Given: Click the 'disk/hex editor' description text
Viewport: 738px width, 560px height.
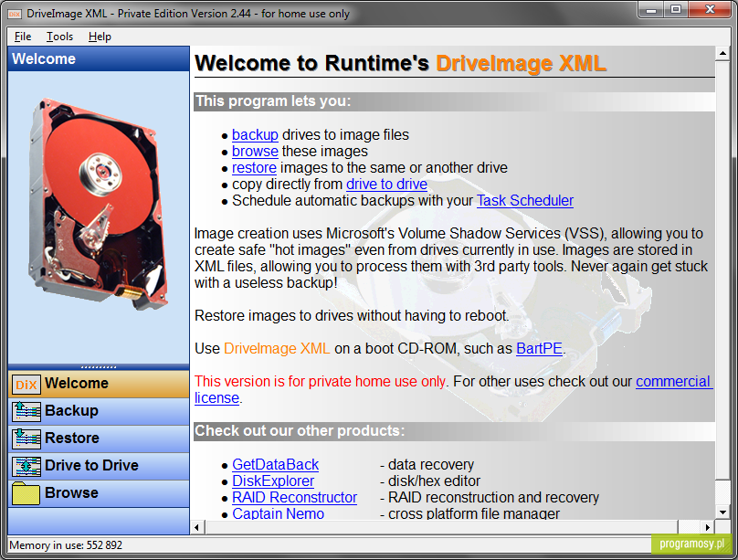Looking at the screenshot, I should 434,481.
